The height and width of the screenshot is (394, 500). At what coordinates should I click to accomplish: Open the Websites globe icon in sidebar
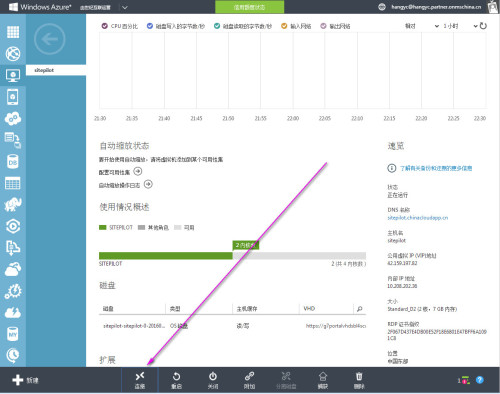pos(13,54)
